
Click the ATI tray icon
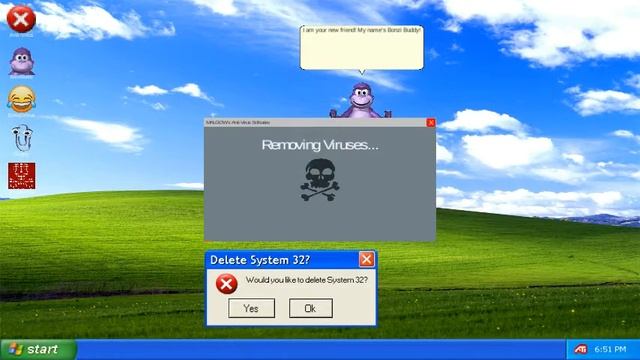580,349
